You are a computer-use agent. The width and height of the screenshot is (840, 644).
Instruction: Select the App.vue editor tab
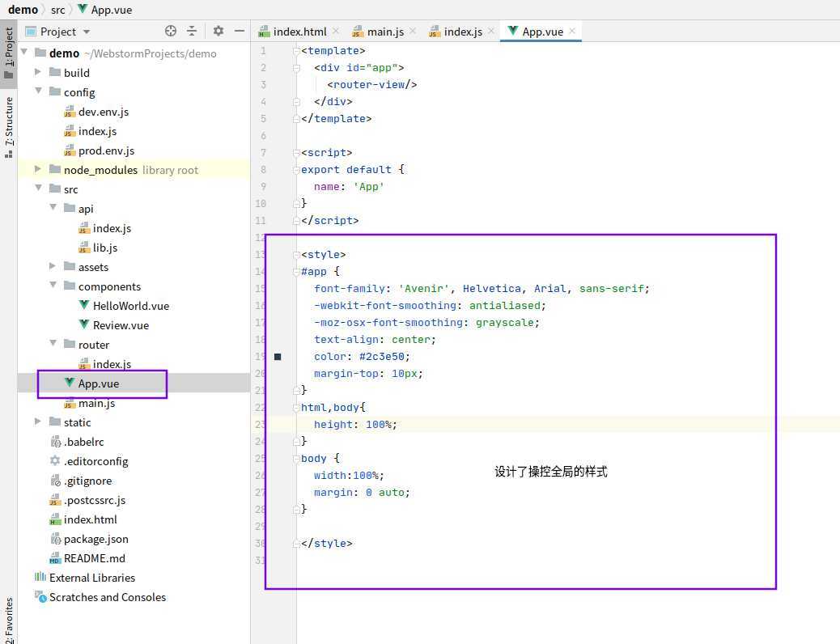pos(542,32)
